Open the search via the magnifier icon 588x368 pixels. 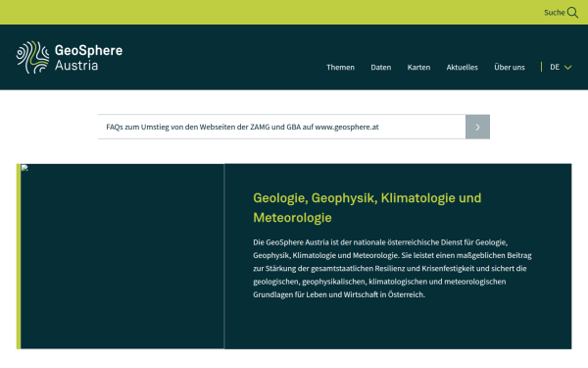coord(572,13)
